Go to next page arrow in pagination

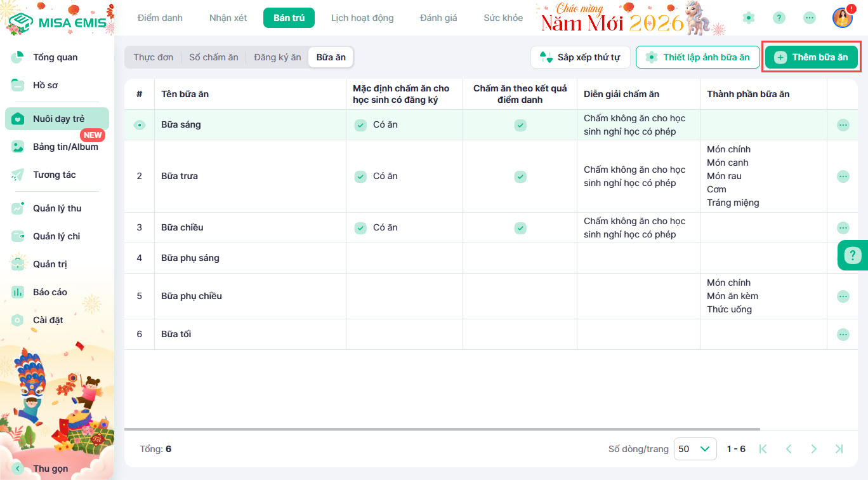(813, 449)
